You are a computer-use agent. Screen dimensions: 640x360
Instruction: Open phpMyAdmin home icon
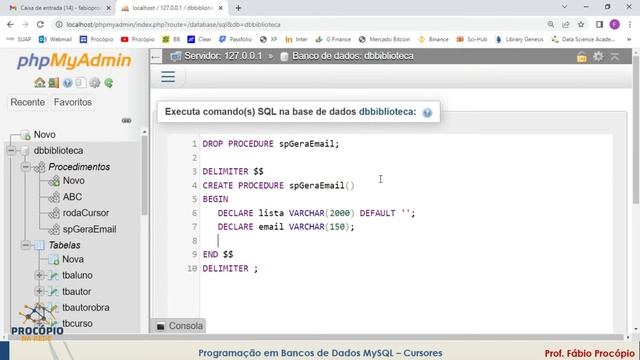click(x=40, y=83)
